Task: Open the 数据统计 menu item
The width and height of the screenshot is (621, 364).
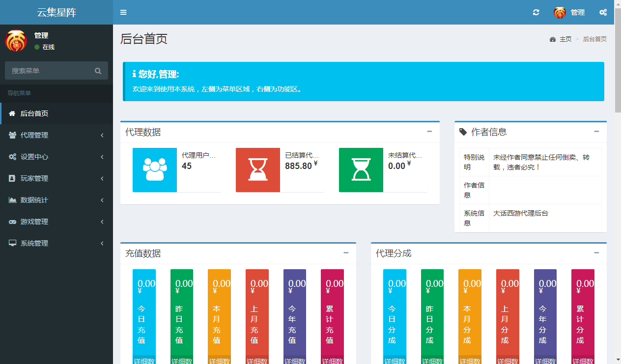Action: (x=56, y=200)
